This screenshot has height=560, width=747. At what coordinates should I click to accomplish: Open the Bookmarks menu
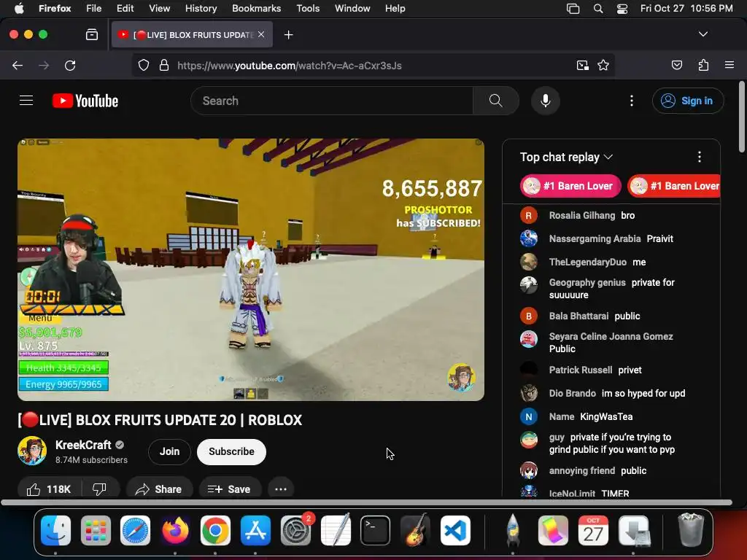click(x=256, y=9)
